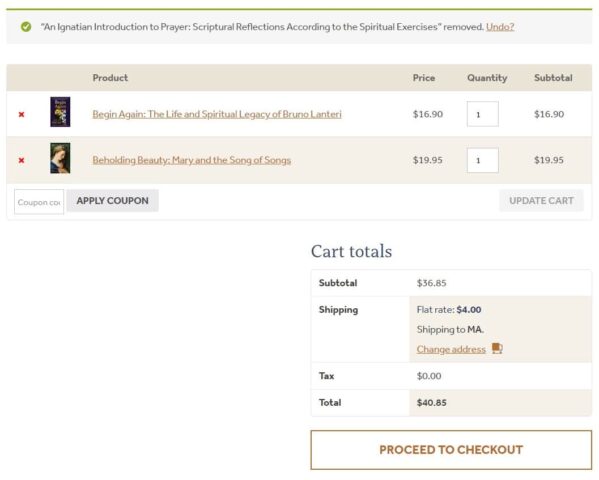Screen dimensions: 599x480
Task: Click the Update Cart button
Action: 541,201
